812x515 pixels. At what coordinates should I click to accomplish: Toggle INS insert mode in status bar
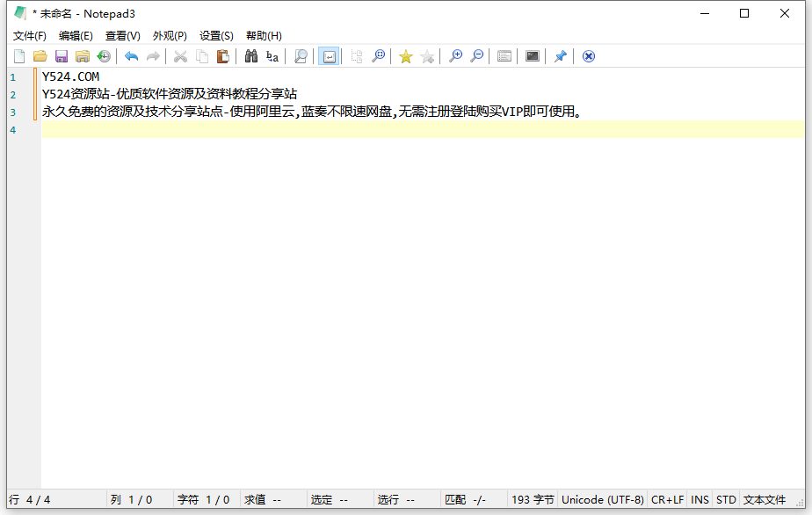pos(700,499)
